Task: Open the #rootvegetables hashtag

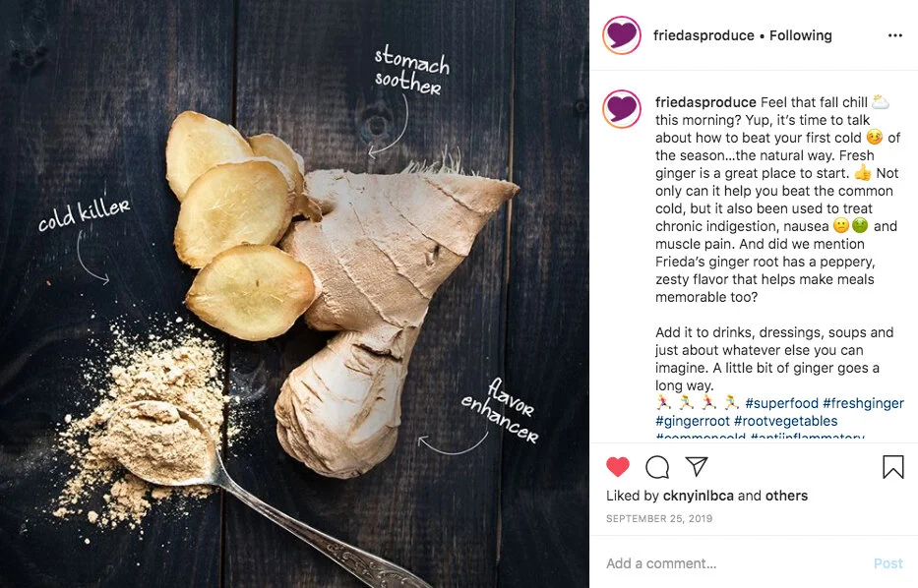Action: [786, 421]
